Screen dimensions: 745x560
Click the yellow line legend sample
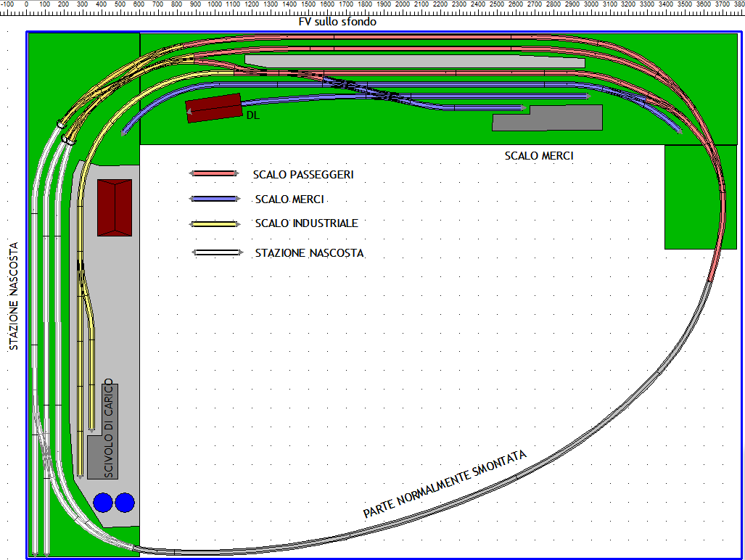coord(213,224)
